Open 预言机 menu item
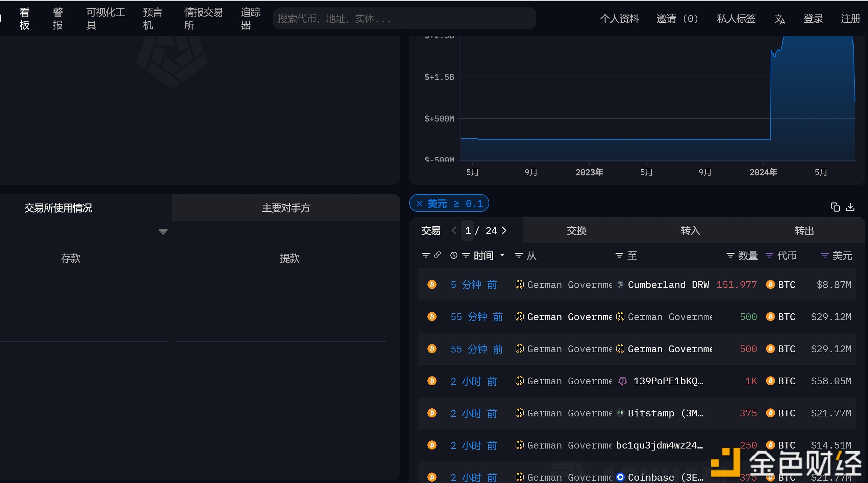Image resolution: width=868 pixels, height=483 pixels. click(153, 19)
